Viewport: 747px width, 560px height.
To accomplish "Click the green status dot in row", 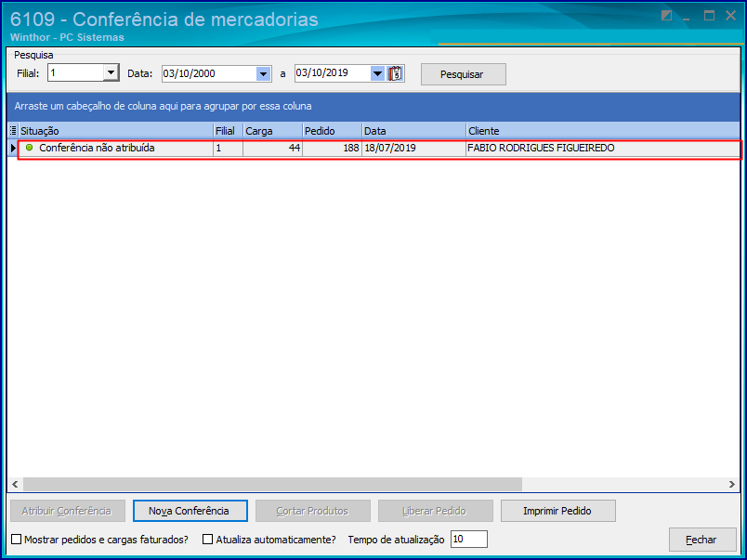I will tap(30, 148).
